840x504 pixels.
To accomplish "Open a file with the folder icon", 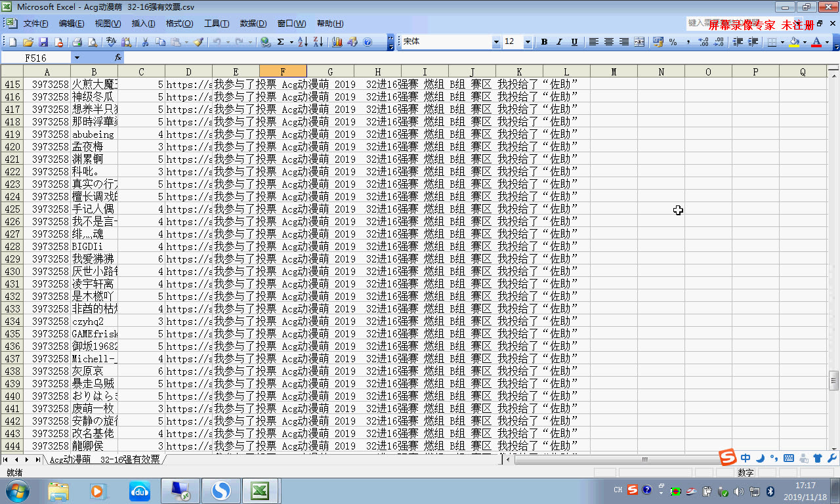I will [x=28, y=42].
